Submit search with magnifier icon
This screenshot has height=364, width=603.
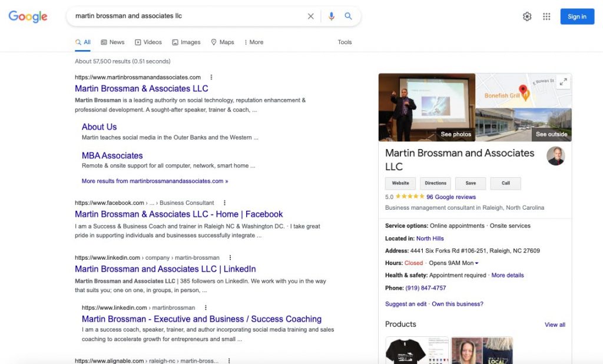pos(348,16)
